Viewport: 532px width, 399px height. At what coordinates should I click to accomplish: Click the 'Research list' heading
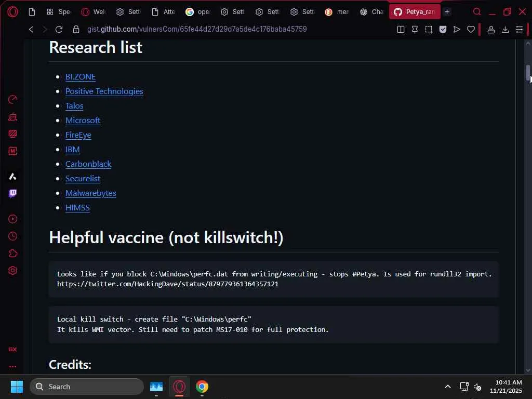[96, 47]
